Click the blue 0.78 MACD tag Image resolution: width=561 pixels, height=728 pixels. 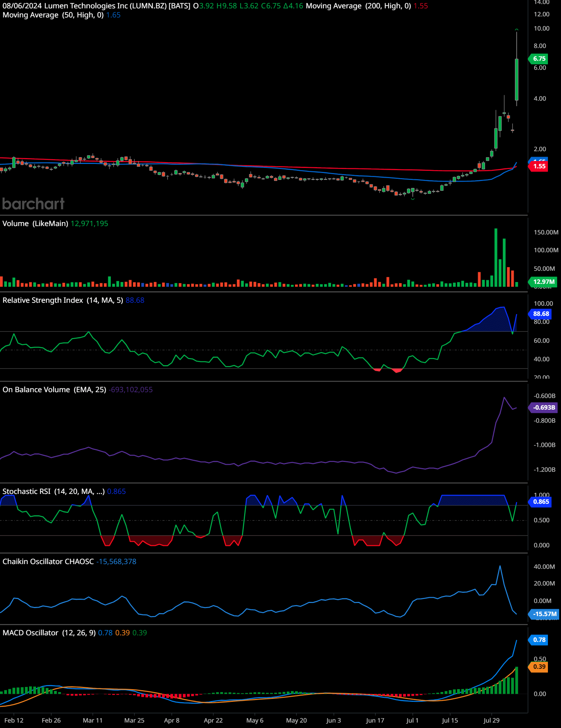point(539,640)
